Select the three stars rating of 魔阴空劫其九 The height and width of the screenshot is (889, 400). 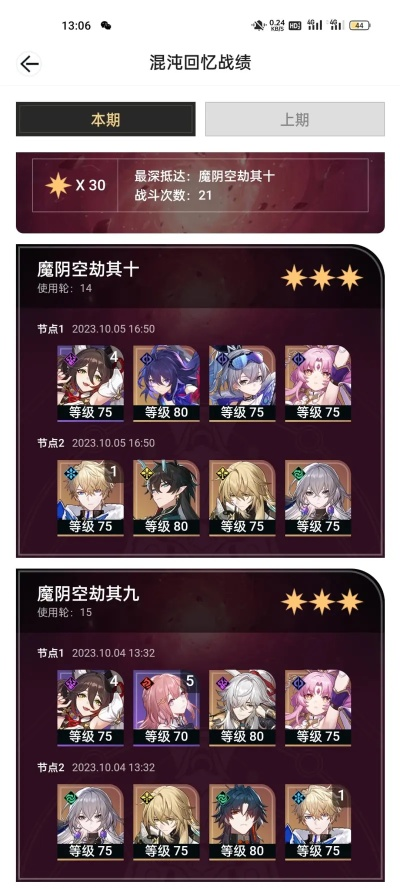point(322,602)
